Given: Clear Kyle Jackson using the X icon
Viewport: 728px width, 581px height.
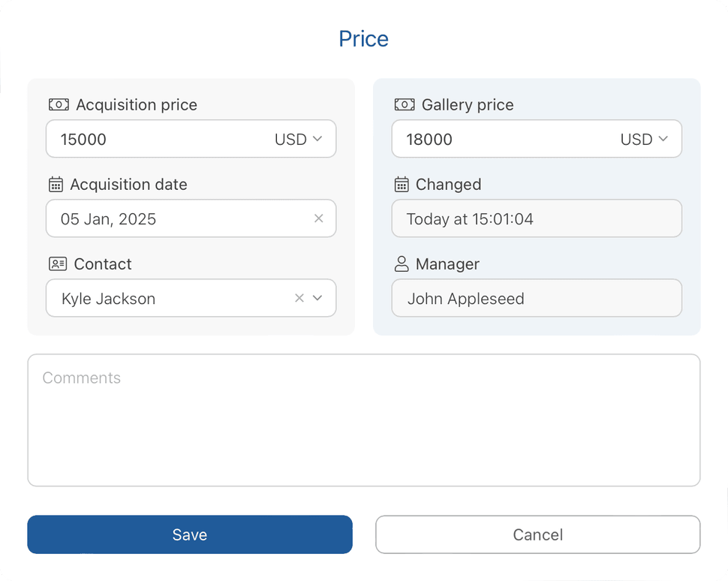Looking at the screenshot, I should (298, 298).
